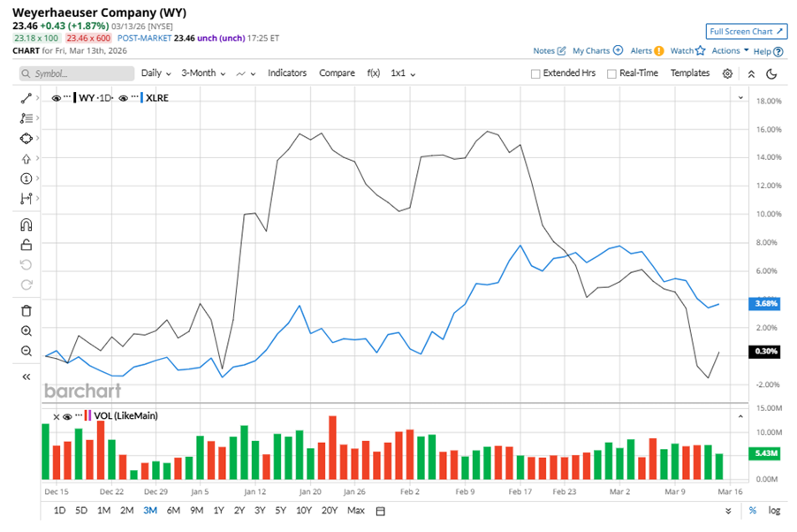Open the calendar date range icon

point(380,511)
